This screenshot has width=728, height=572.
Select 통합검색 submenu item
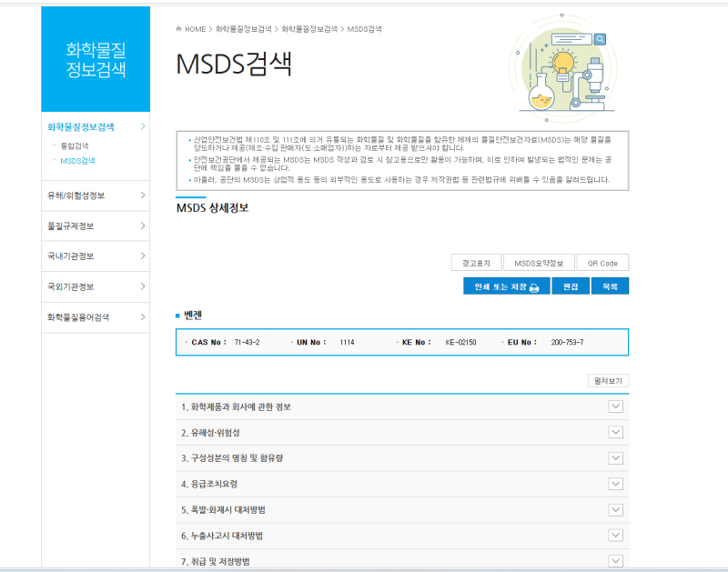[x=75, y=146]
